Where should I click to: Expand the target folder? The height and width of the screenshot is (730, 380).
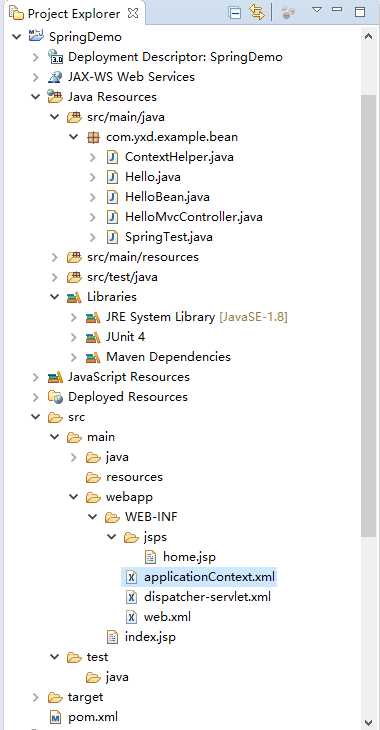click(x=36, y=697)
